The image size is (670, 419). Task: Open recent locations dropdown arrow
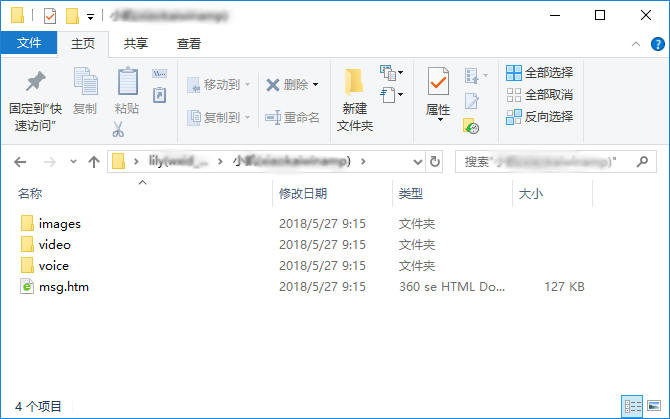click(x=73, y=161)
